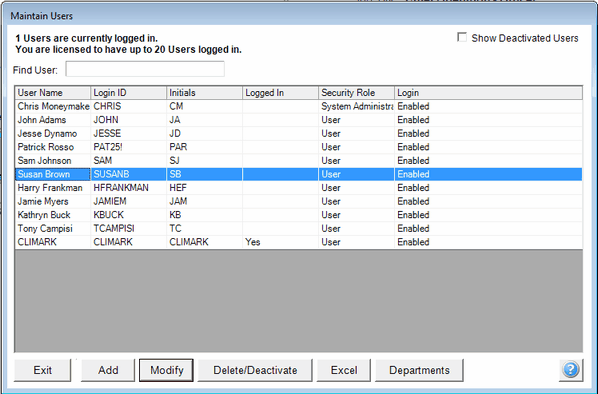Screen dimensions: 598x394
Task: Modify the selected user
Action: pos(166,370)
